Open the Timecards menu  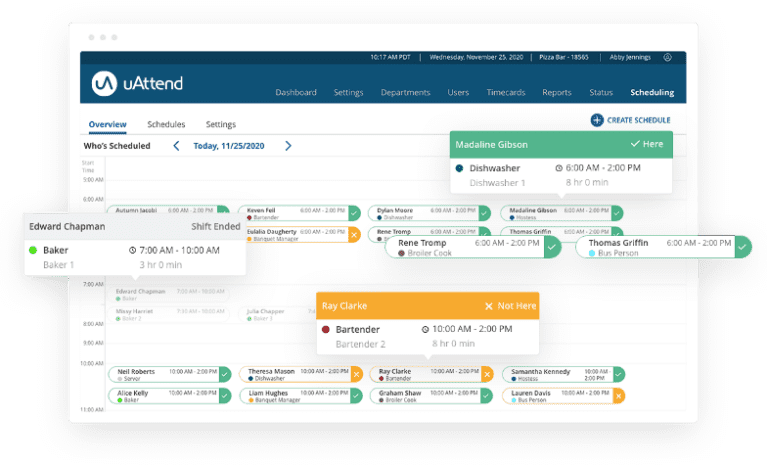pos(505,93)
